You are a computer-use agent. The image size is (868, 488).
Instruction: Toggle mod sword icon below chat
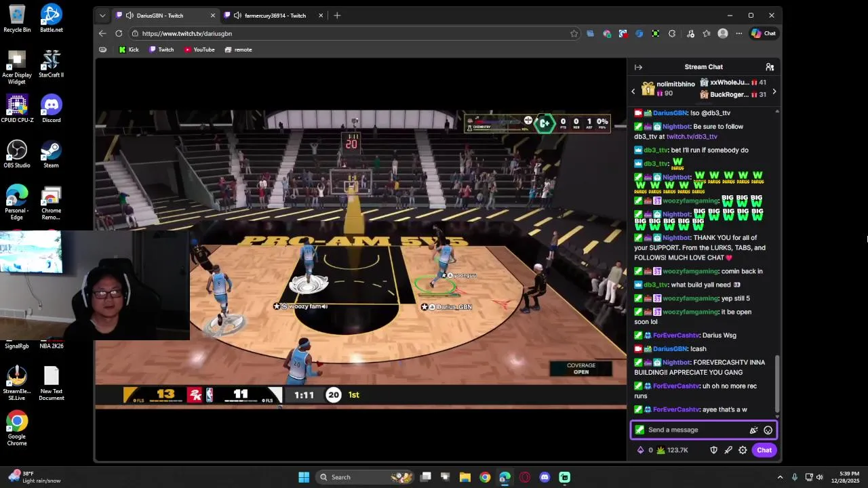pos(728,450)
